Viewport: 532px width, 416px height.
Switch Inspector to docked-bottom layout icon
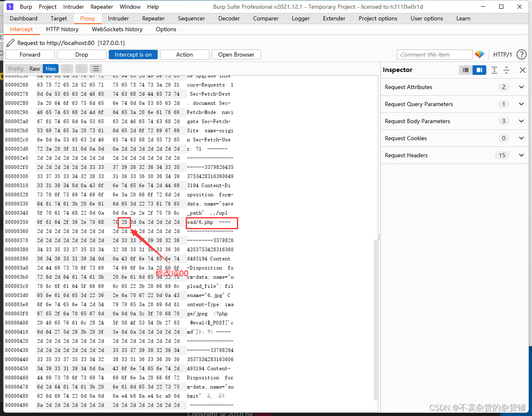(466, 70)
